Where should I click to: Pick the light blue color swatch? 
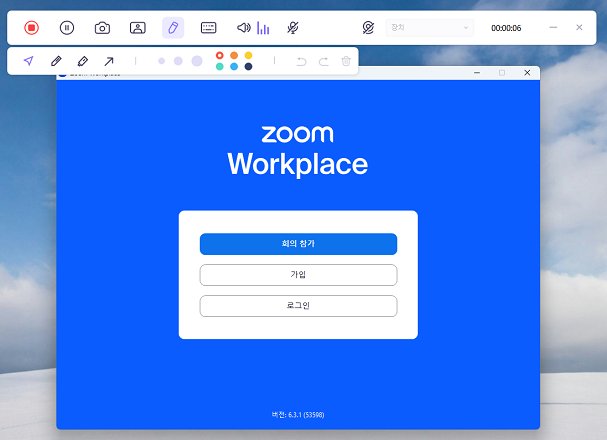pos(234,67)
